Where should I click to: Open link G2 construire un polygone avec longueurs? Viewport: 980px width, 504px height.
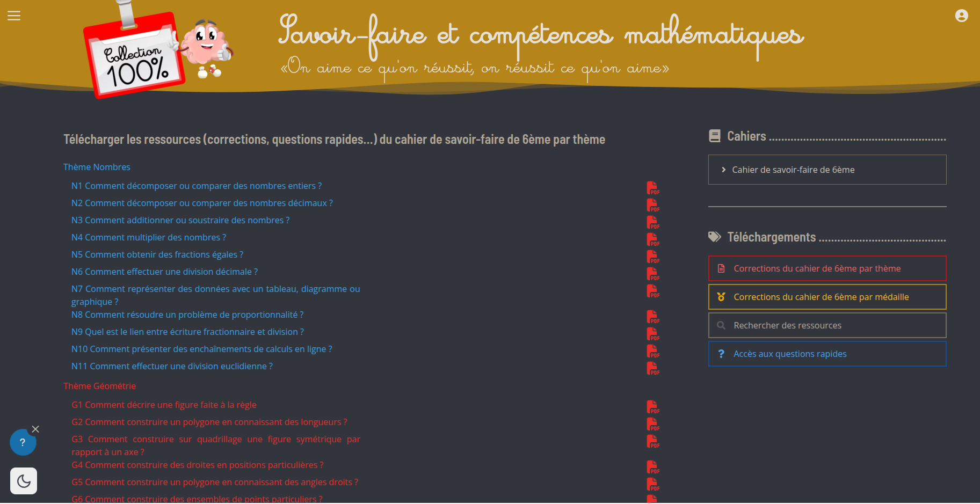[209, 422]
